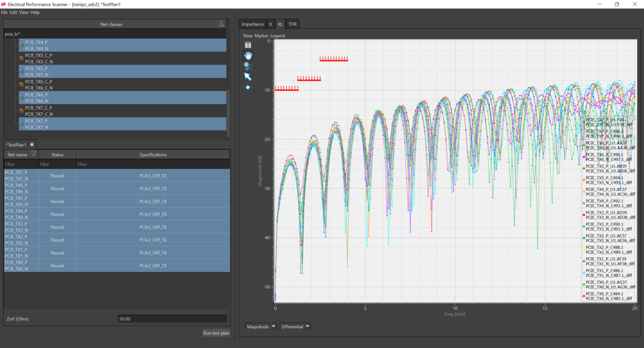Select the Pan hand tool

coord(248,56)
